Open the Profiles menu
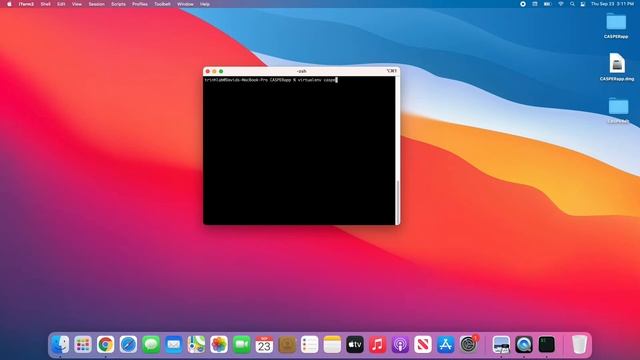This screenshot has height=360, width=640. [x=140, y=4]
